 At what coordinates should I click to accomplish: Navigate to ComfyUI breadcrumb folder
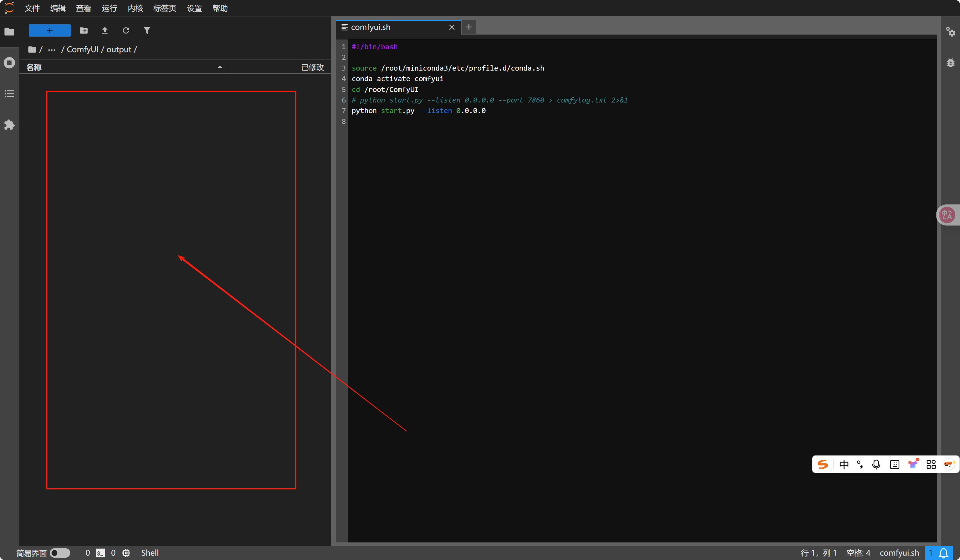(x=83, y=49)
